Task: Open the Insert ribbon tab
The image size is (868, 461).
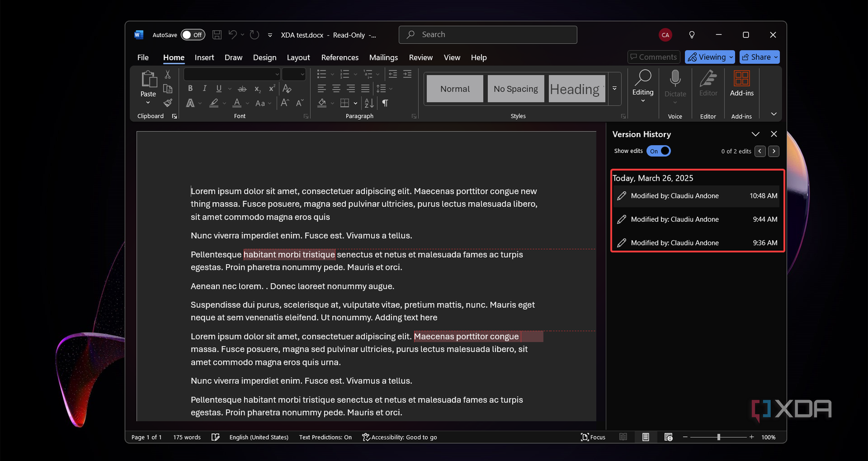Action: pos(204,57)
